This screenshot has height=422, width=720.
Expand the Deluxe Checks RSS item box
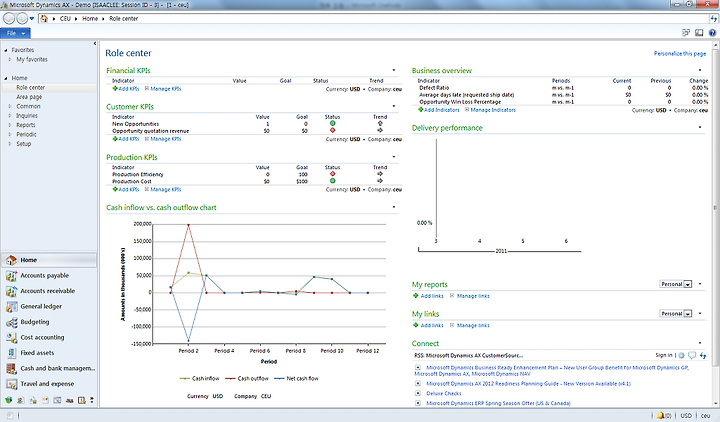[418, 394]
